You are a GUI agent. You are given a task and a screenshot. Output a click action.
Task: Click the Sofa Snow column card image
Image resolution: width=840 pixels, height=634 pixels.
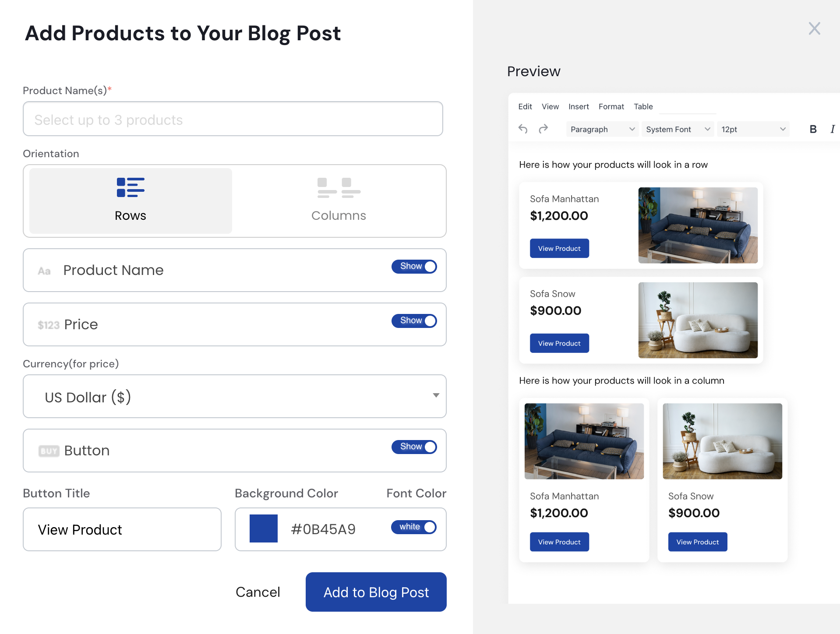click(723, 441)
